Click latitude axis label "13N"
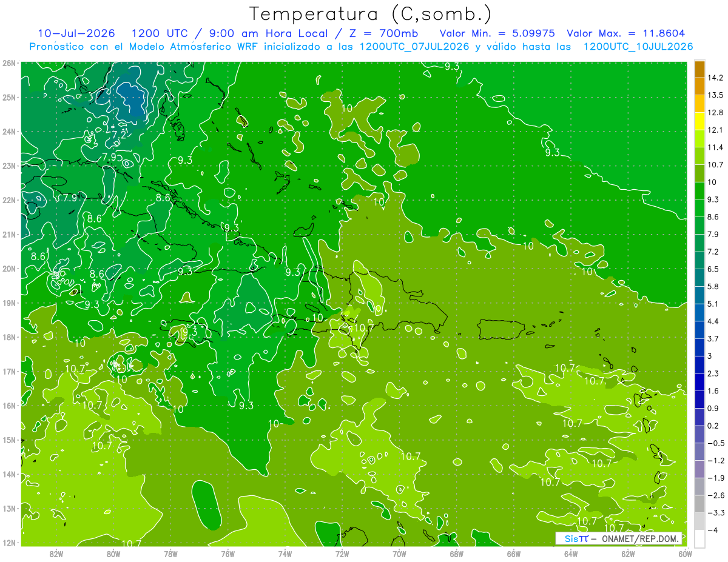This screenshot has height=562, width=728. click(x=9, y=508)
